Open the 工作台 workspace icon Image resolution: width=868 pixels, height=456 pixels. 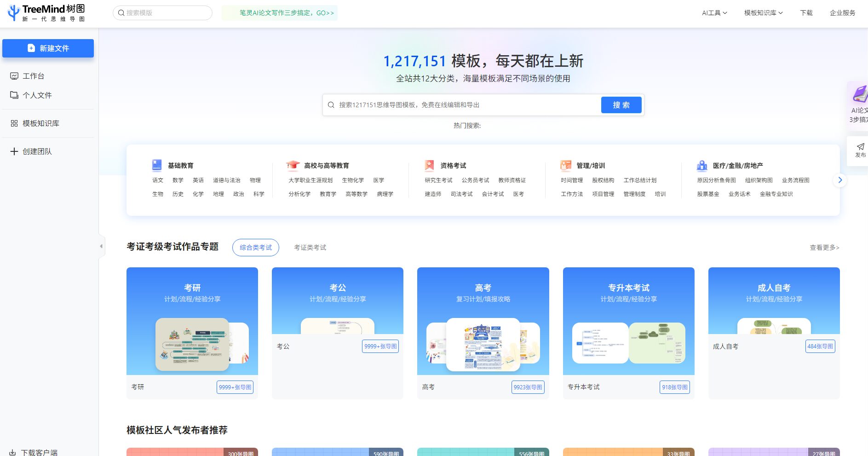pyautogui.click(x=14, y=76)
